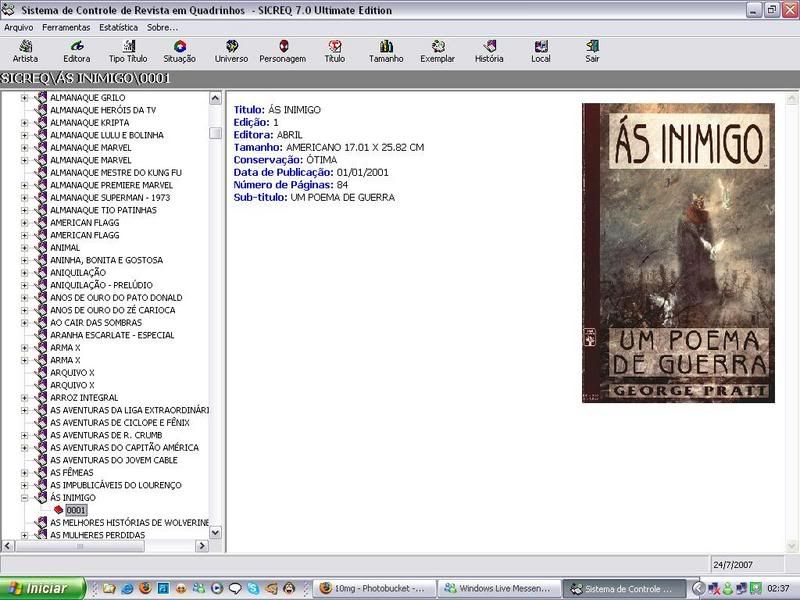
Task: Select AS MELHORES HISTÓRIAS DE WOLVERINE
Action: pos(130,522)
